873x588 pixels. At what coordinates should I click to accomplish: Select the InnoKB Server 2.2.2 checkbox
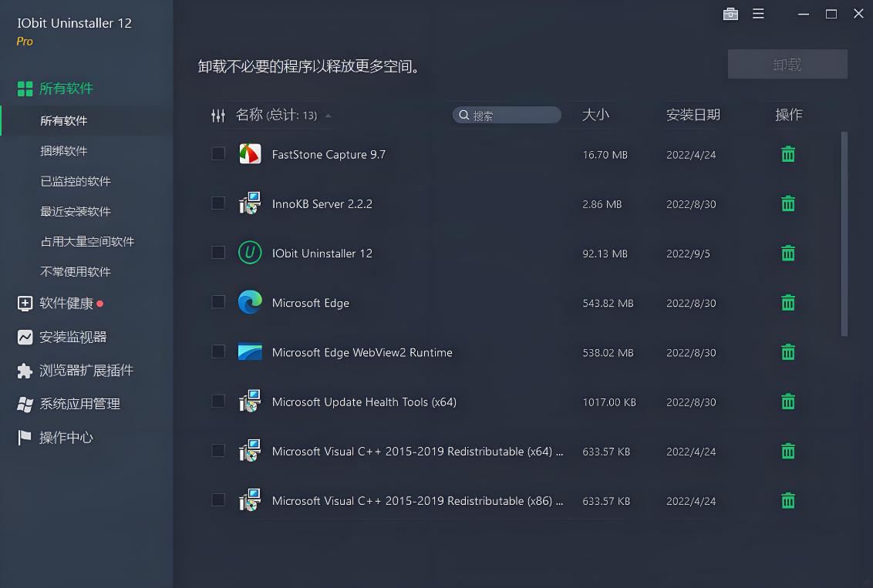point(218,203)
